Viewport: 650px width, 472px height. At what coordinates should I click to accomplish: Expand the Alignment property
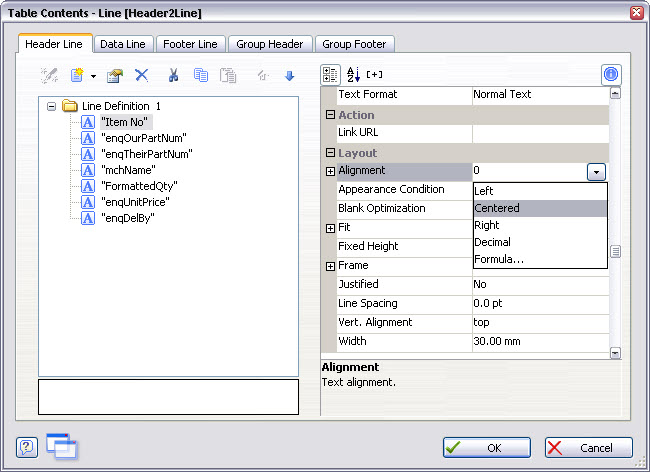click(x=330, y=172)
